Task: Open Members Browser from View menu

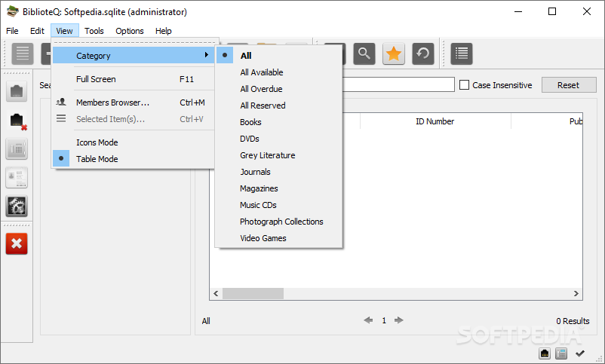Action: pos(134,102)
